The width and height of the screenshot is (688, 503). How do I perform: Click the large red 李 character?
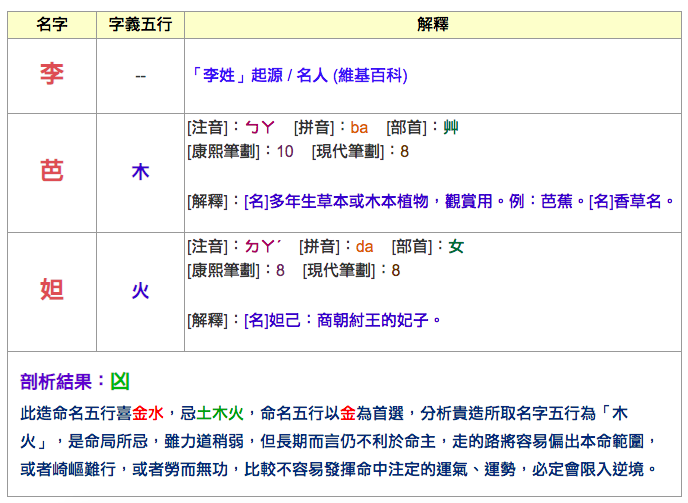(52, 75)
